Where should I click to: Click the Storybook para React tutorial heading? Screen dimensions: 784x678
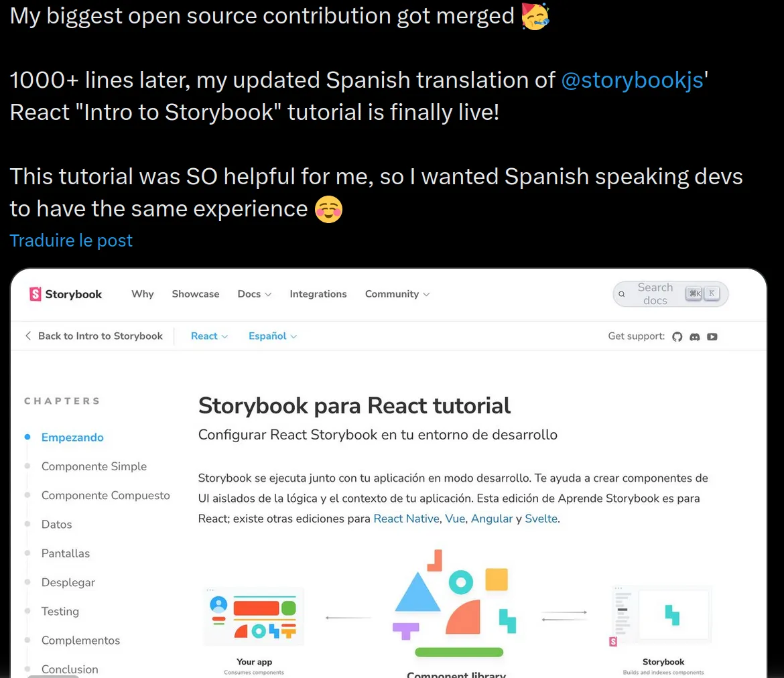point(354,405)
